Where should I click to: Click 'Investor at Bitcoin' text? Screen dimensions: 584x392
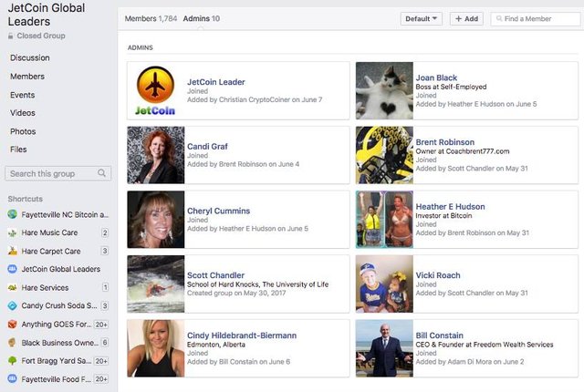pos(444,216)
